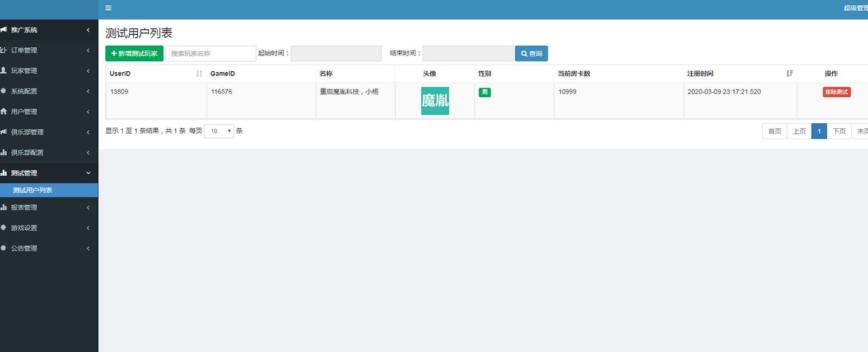The image size is (868, 352).
Task: Open 报表管理 menu label
Action: pos(24,208)
